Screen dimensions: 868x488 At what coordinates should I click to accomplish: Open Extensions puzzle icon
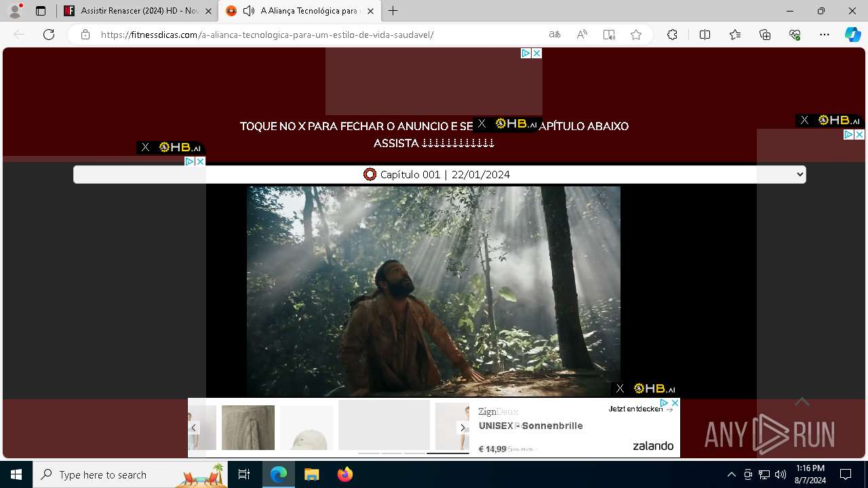click(x=672, y=35)
